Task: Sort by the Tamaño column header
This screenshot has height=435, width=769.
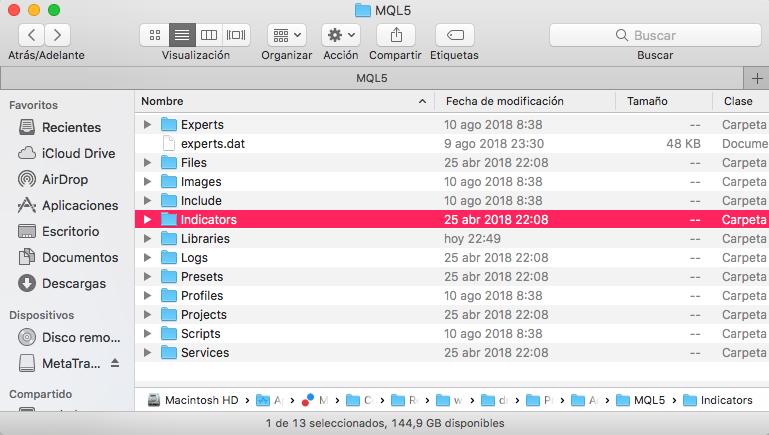Action: pyautogui.click(x=664, y=102)
